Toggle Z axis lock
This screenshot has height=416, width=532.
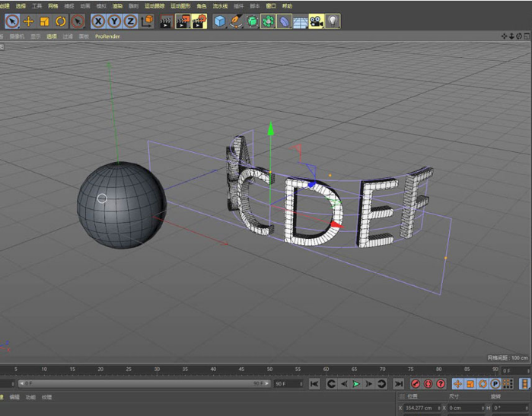click(x=130, y=21)
